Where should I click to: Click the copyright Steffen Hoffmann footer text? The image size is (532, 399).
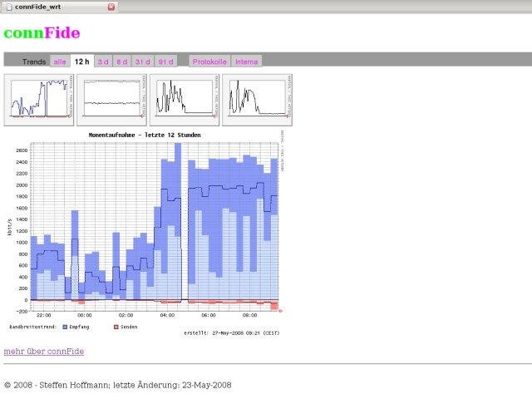118,385
